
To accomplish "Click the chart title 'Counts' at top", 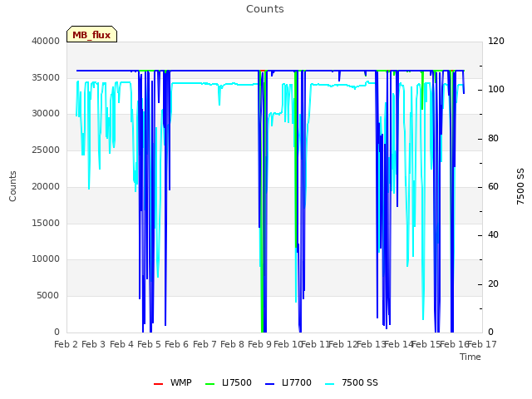I will point(265,9).
